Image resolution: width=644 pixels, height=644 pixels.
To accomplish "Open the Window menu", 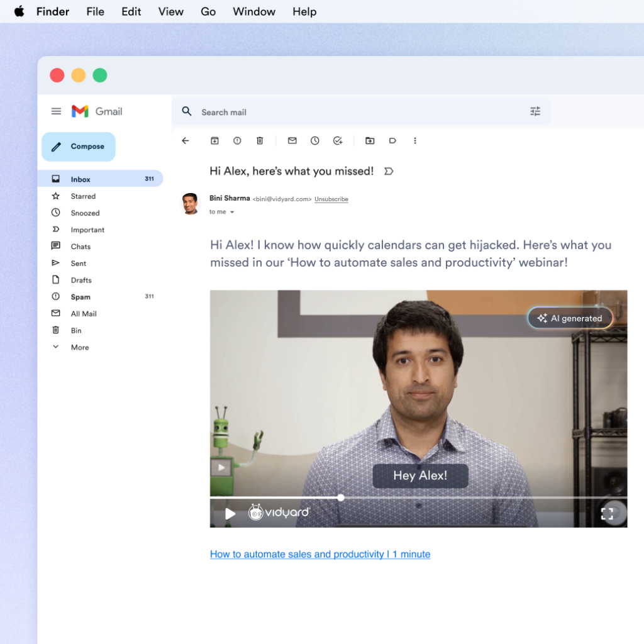I will (x=254, y=11).
